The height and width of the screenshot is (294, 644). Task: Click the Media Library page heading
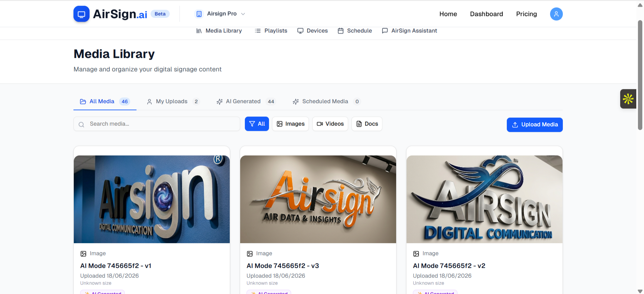point(114,54)
